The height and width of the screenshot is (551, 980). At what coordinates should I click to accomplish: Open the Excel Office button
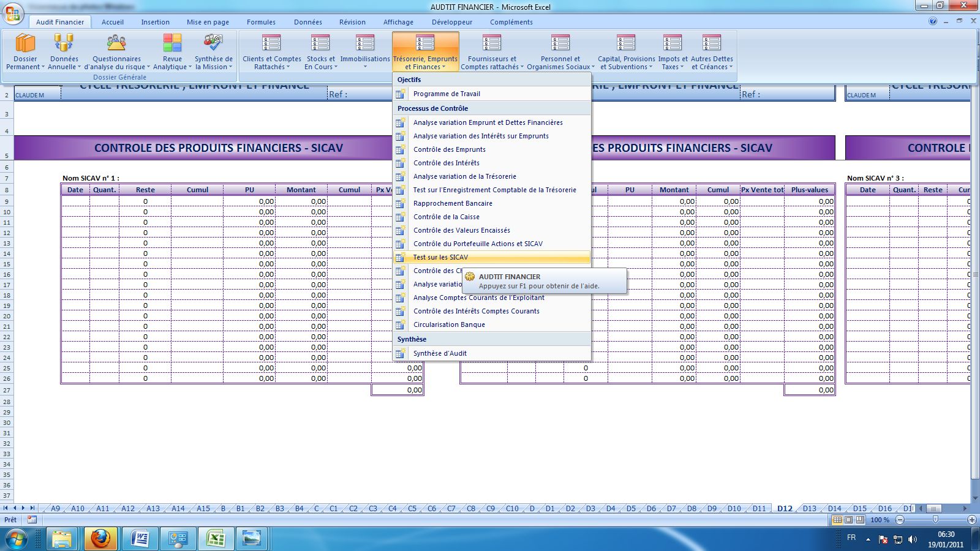tap(12, 13)
